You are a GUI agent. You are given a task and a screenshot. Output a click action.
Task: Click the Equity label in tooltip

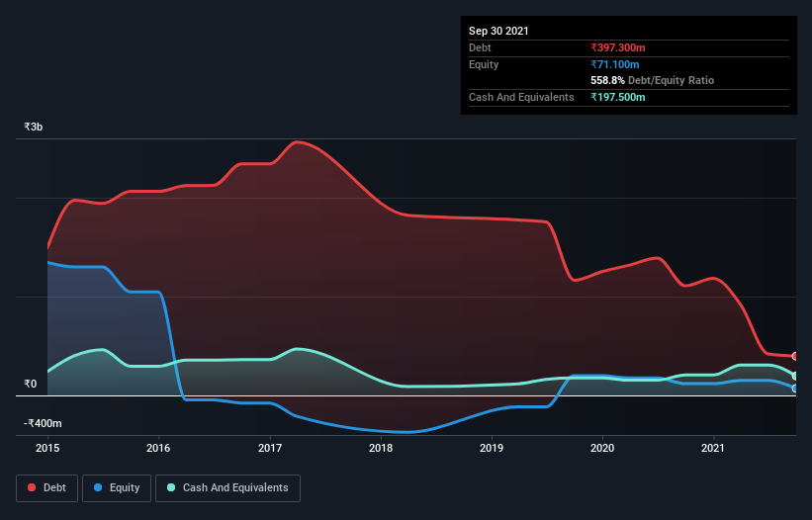coord(484,64)
